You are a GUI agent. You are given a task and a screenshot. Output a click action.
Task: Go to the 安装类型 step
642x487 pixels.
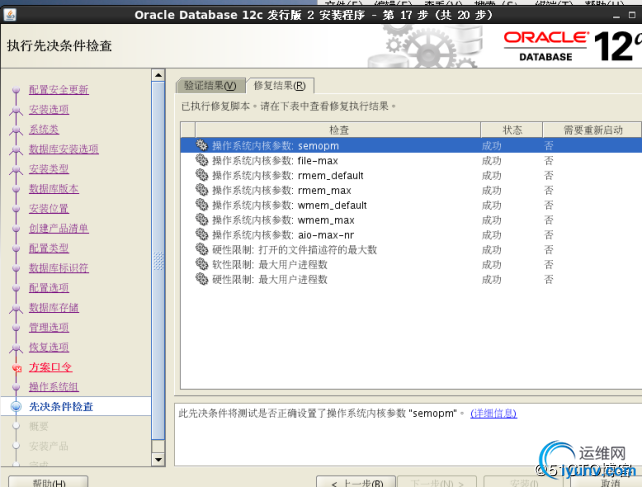point(49,169)
